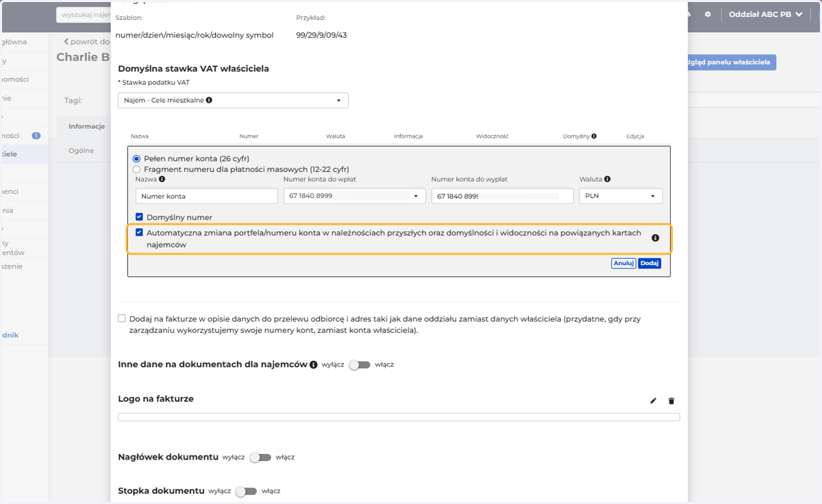Click the Numer column header
822x504 pixels.
pyautogui.click(x=249, y=136)
